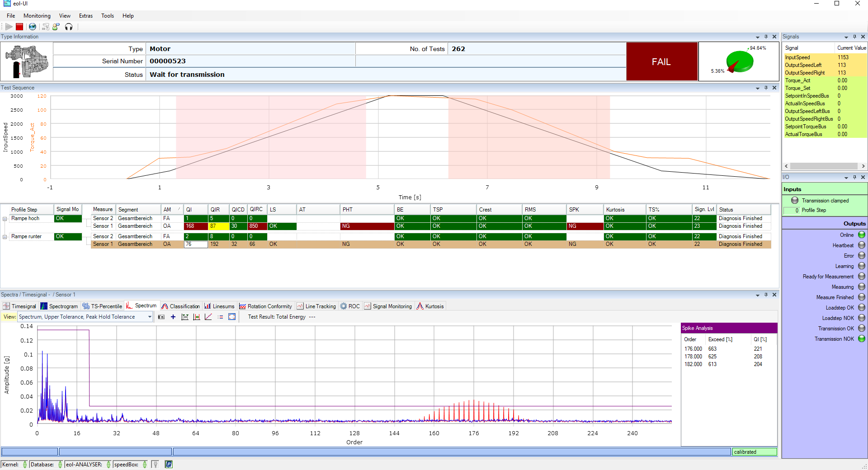The image size is (868, 470).
Task: Click the full-screen fit icon in spectrum toolbar
Action: pyautogui.click(x=232, y=317)
